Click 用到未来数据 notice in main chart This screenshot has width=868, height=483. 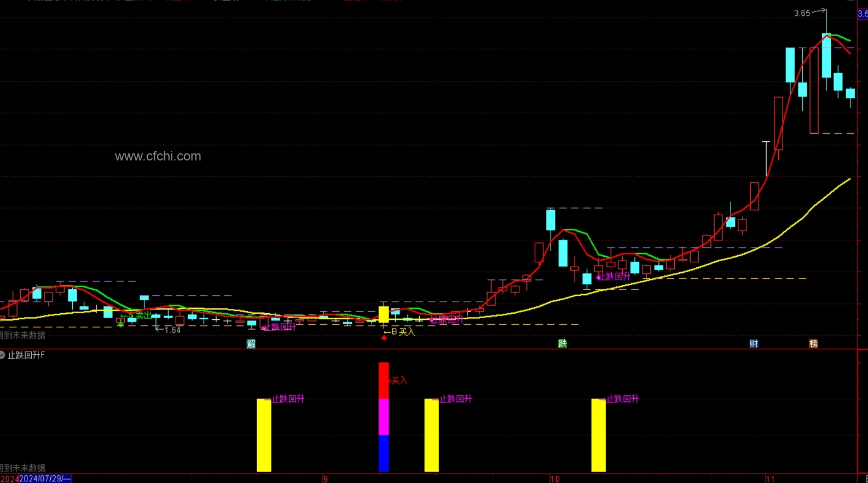point(22,335)
